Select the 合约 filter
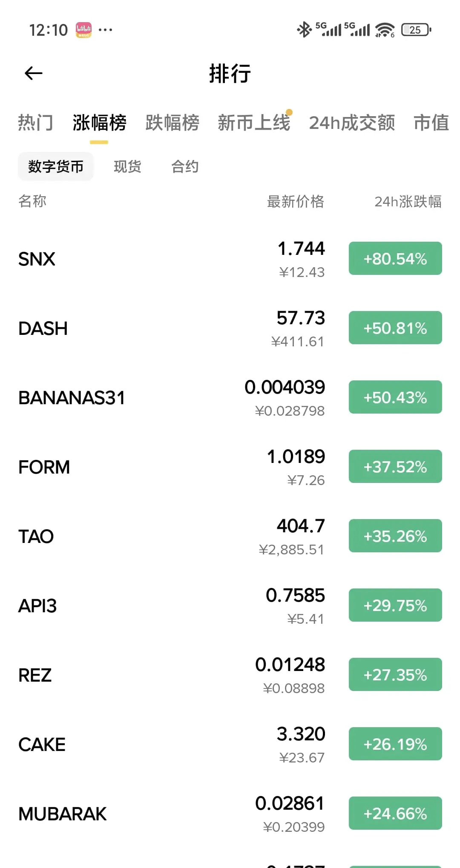460x868 pixels. click(185, 166)
